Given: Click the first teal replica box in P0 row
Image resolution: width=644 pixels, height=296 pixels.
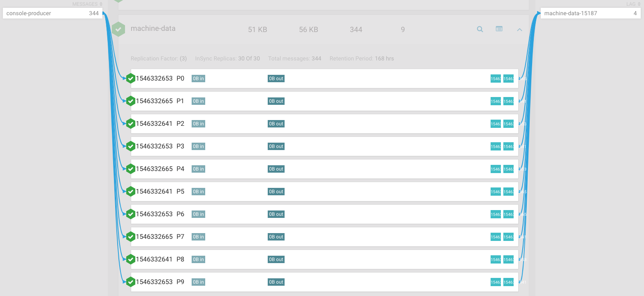Looking at the screenshot, I should pyautogui.click(x=496, y=79).
